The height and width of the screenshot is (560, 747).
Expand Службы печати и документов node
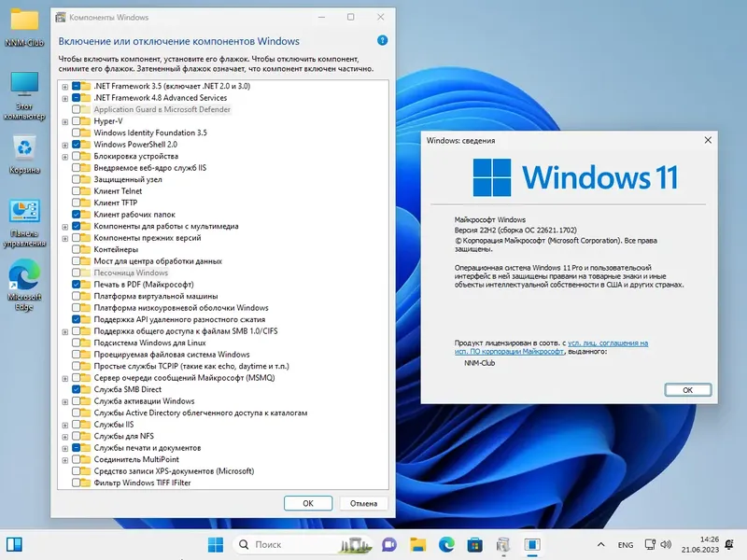pos(64,448)
